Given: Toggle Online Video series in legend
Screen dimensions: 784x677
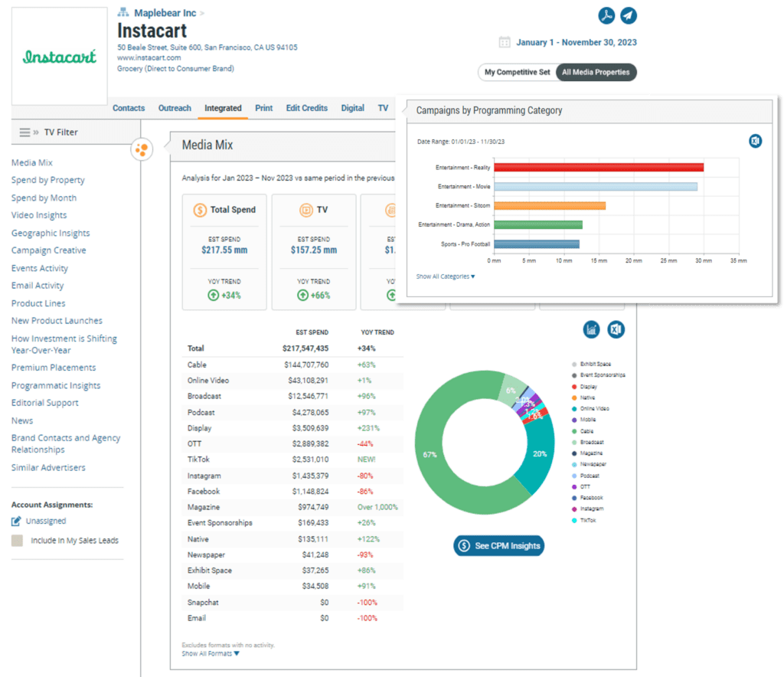Looking at the screenshot, I should tap(590, 408).
